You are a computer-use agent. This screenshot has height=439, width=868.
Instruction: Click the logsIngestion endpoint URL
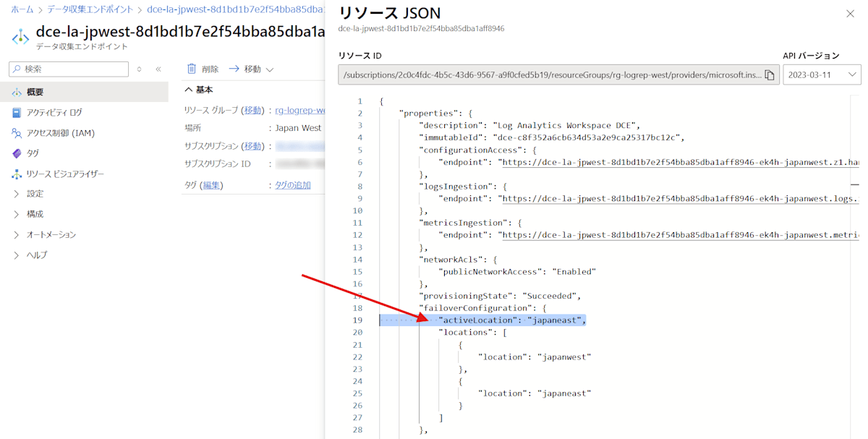pos(679,198)
